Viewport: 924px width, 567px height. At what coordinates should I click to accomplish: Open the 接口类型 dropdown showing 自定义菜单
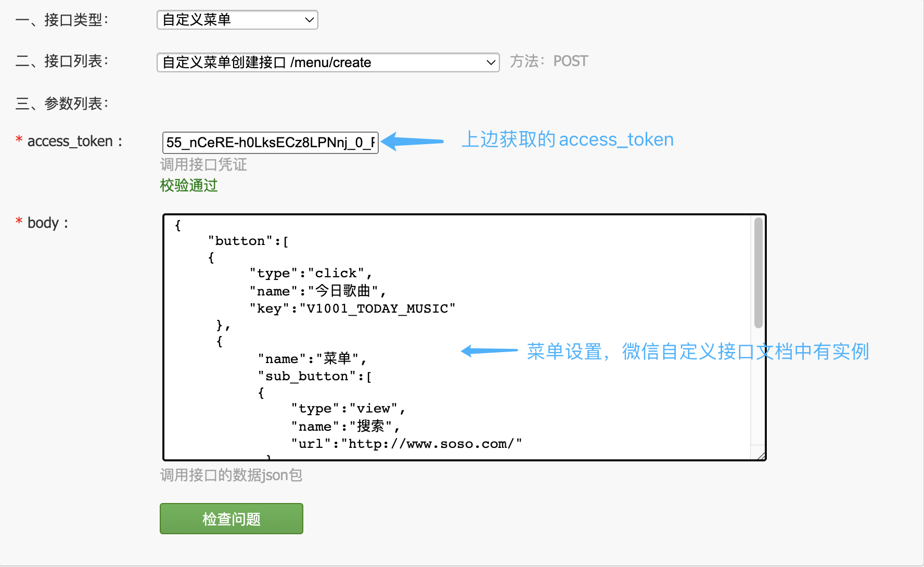(x=237, y=20)
